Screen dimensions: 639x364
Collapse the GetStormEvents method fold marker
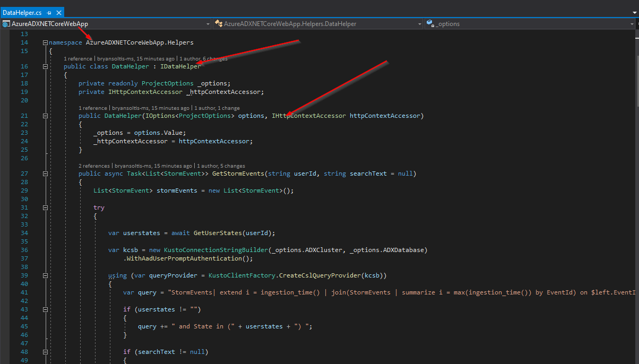pyautogui.click(x=45, y=174)
